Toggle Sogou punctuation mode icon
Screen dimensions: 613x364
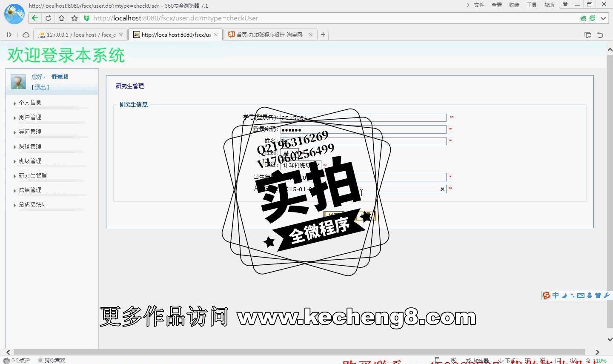[573, 295]
